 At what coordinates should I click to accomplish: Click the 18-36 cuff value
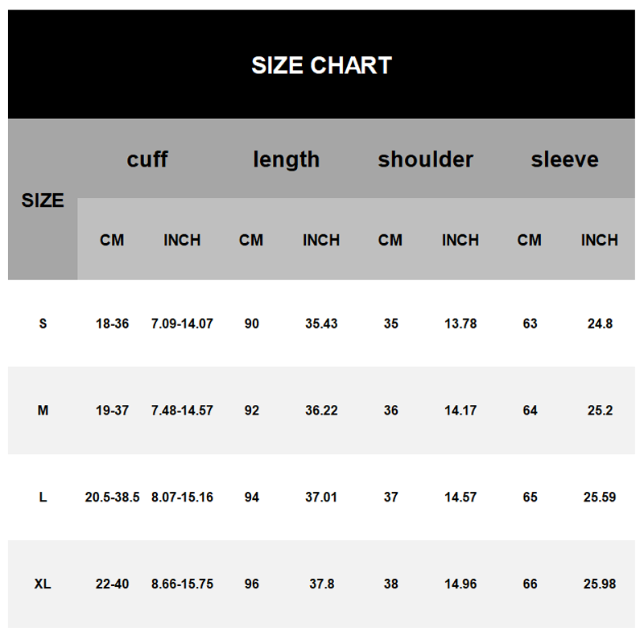112,324
